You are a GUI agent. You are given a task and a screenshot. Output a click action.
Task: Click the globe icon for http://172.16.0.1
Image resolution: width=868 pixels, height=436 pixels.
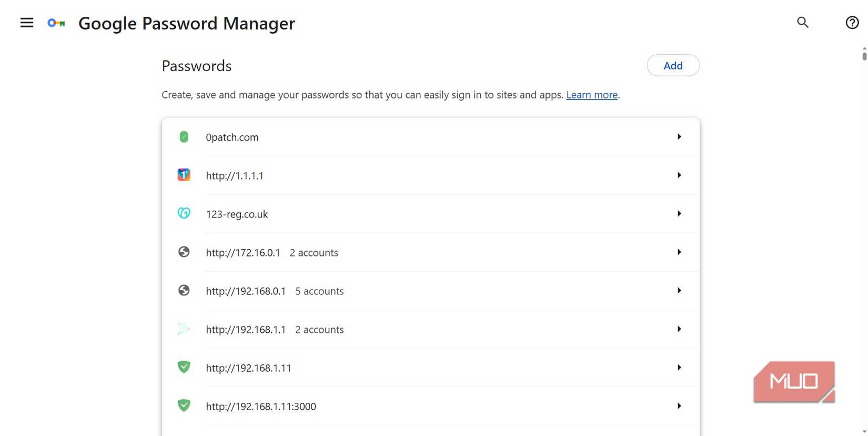coord(184,252)
